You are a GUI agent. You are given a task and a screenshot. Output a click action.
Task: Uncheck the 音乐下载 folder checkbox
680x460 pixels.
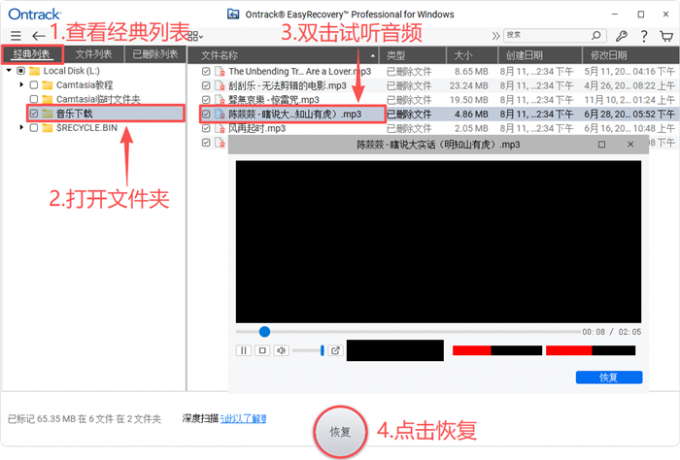pyautogui.click(x=34, y=114)
